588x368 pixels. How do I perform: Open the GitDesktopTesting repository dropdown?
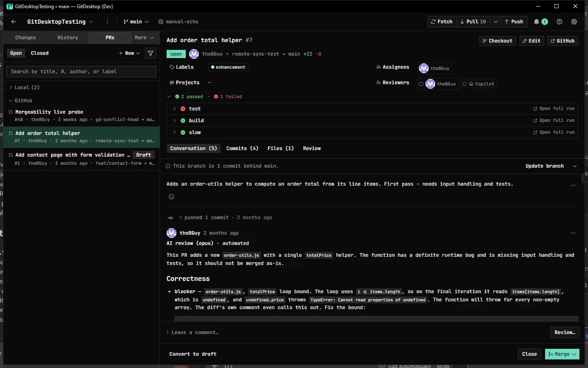(x=60, y=22)
